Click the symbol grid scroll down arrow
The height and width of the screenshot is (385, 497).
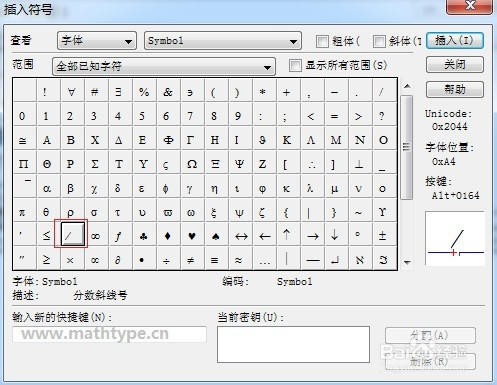(407, 262)
